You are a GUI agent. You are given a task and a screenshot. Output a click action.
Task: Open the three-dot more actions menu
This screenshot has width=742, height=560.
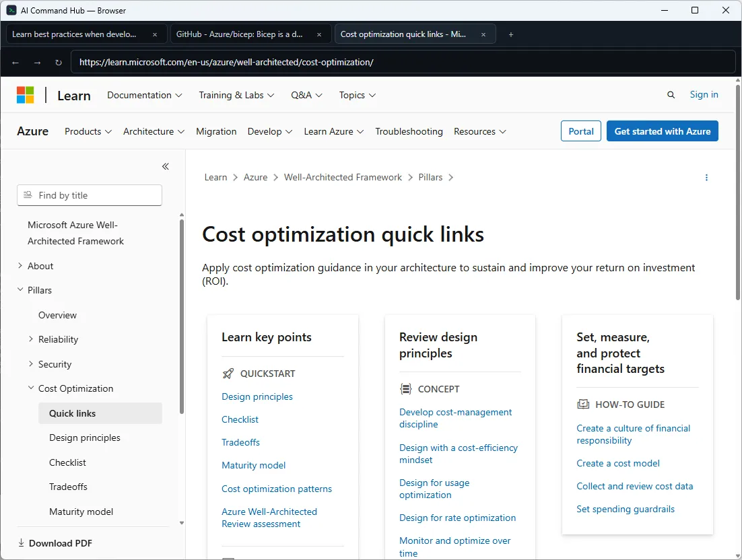pyautogui.click(x=706, y=178)
